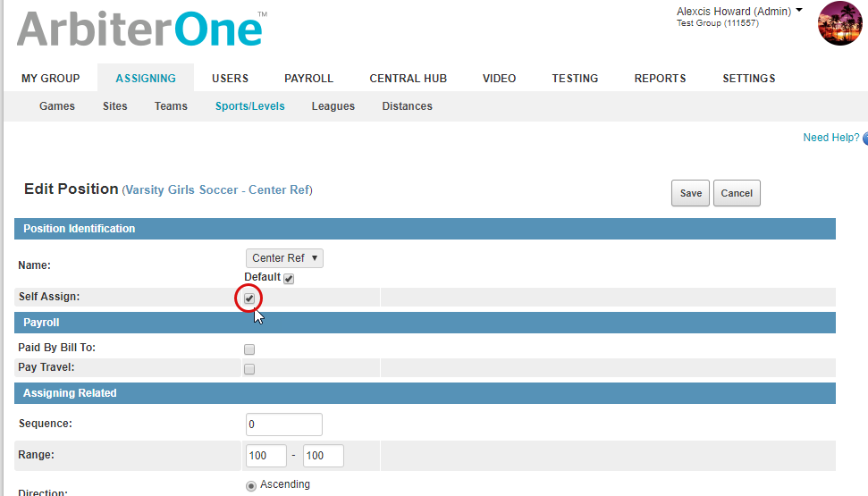
Task: Enable the Paid By Bill To checkbox
Action: coord(249,349)
